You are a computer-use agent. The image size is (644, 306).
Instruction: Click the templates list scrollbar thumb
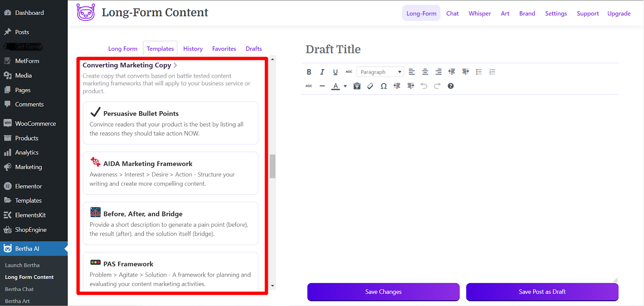[x=272, y=166]
